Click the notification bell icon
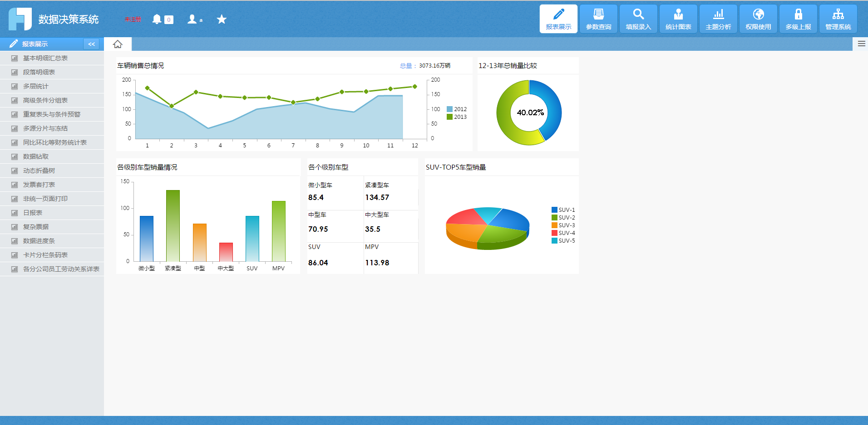Image resolution: width=868 pixels, height=425 pixels. coord(157,19)
